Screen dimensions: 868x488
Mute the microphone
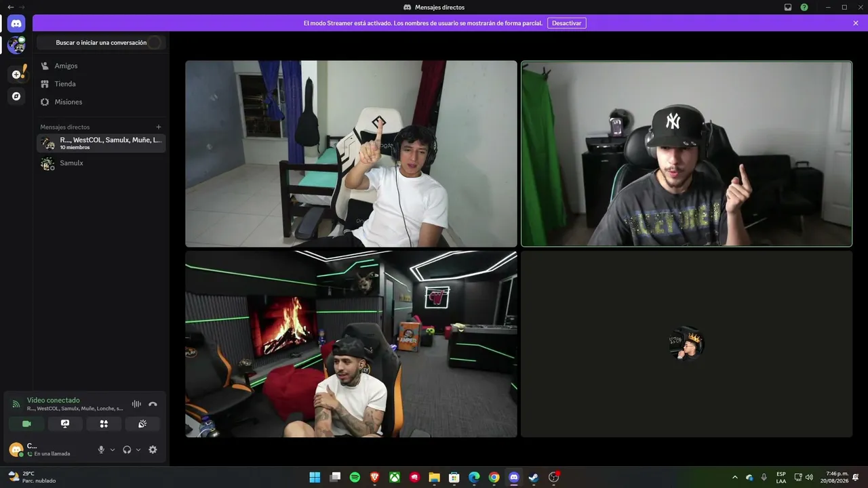101,449
